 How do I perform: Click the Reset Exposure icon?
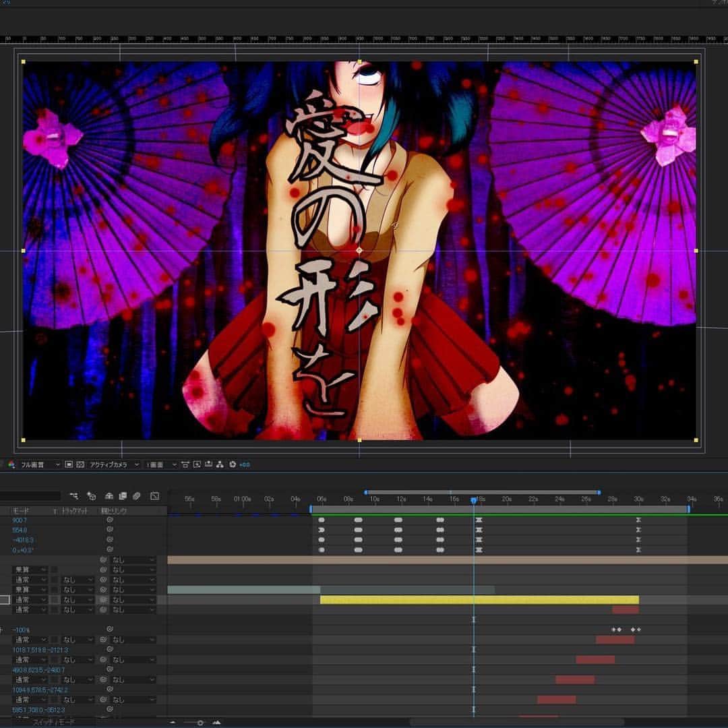tap(233, 464)
